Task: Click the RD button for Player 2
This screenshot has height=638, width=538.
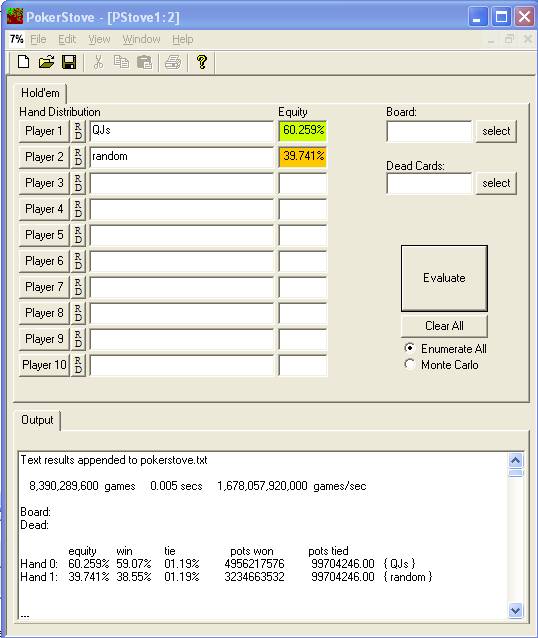Action: click(x=78, y=157)
